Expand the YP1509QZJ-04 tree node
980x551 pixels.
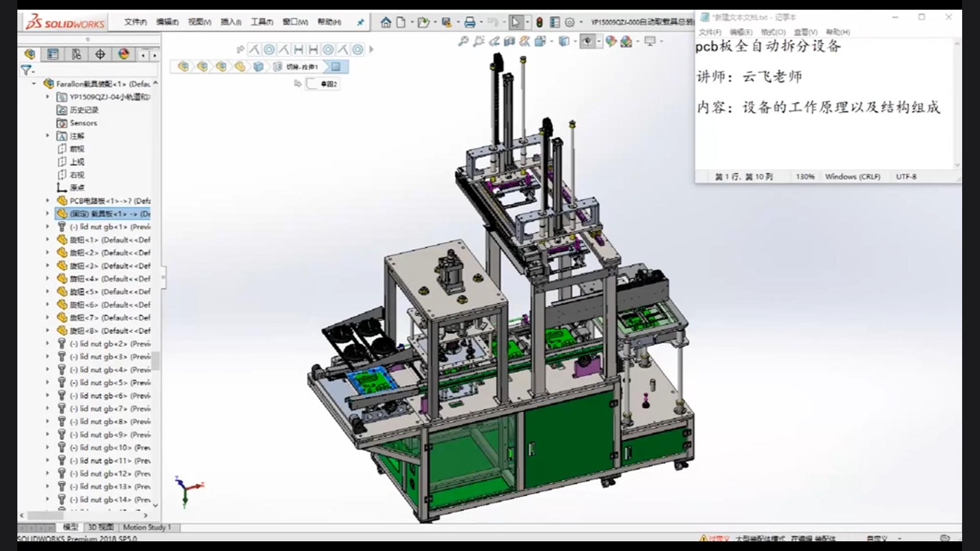47,96
